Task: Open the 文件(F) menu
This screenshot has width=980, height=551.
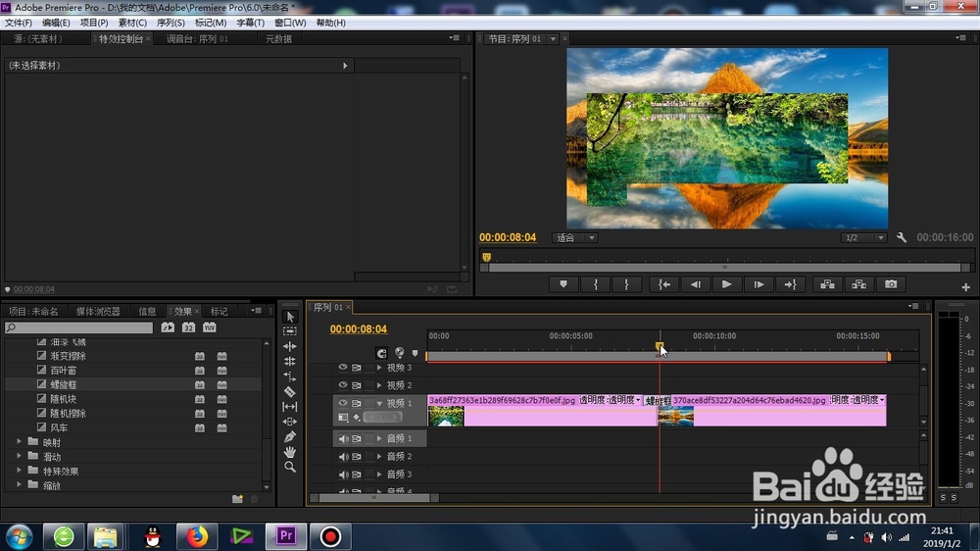Action: (x=19, y=23)
